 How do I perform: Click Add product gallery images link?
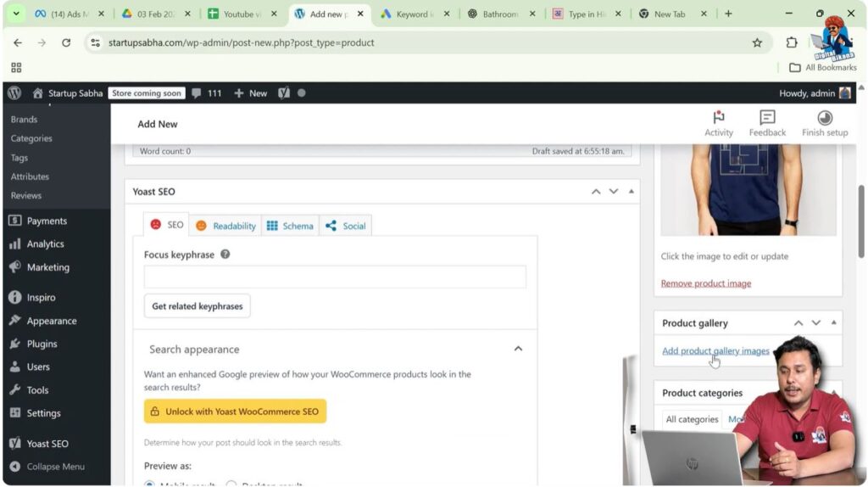point(715,350)
